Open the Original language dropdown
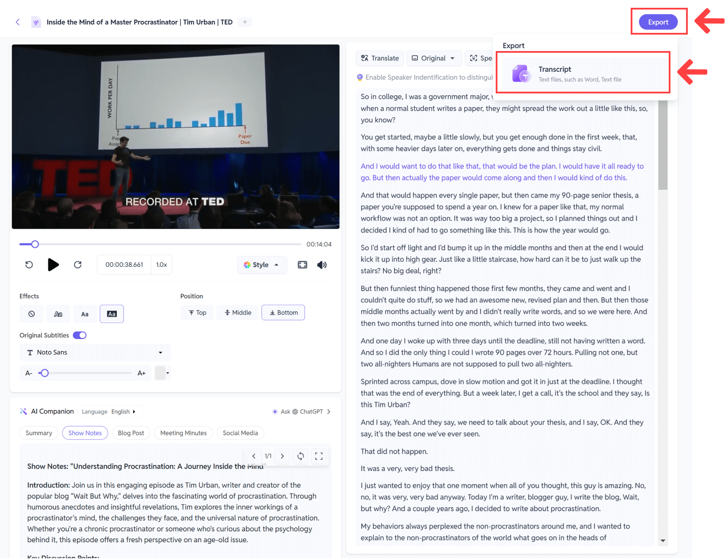 click(433, 58)
